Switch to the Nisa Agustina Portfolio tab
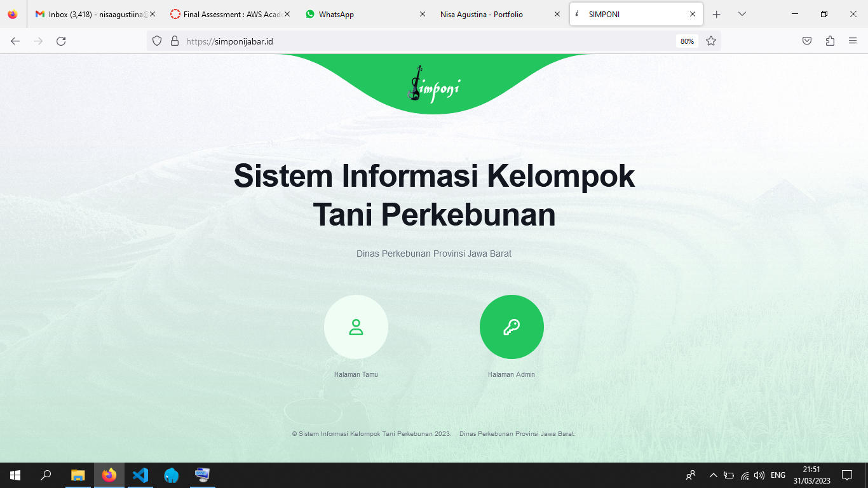 click(x=499, y=14)
